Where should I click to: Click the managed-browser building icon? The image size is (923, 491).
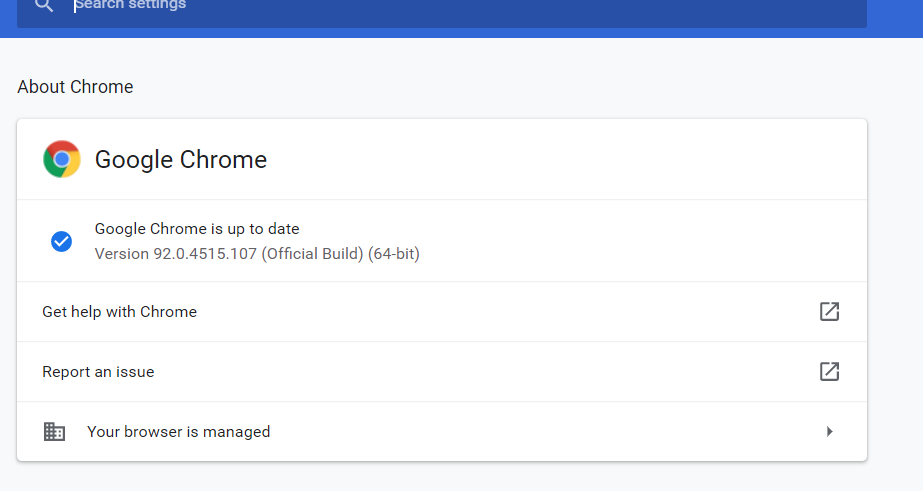click(x=54, y=432)
